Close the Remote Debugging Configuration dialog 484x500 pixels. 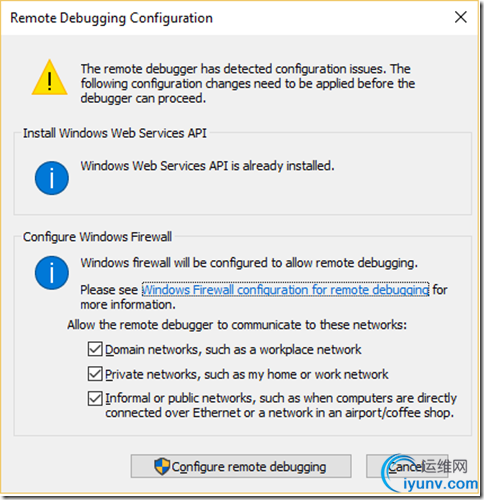point(461,17)
